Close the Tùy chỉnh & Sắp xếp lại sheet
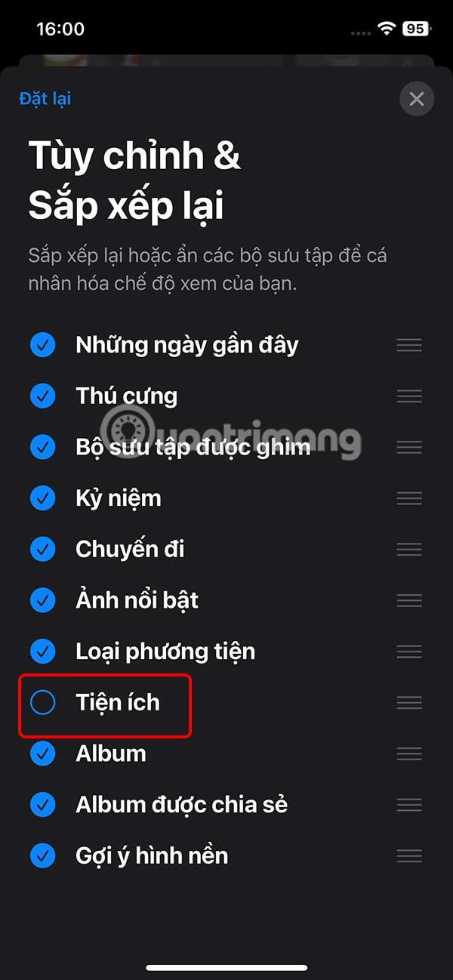 pyautogui.click(x=417, y=99)
